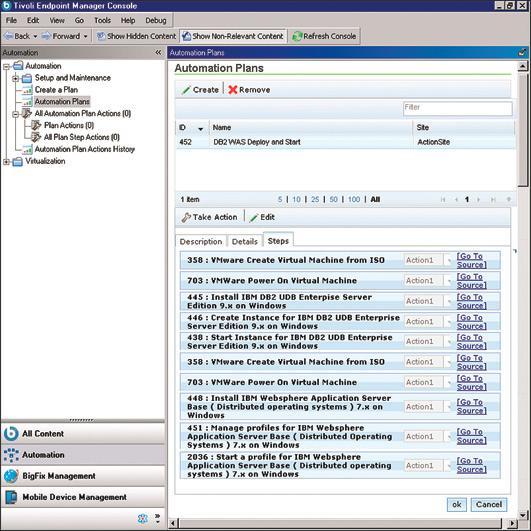531x531 pixels.
Task: Click the red Remove X icon
Action: pyautogui.click(x=233, y=90)
